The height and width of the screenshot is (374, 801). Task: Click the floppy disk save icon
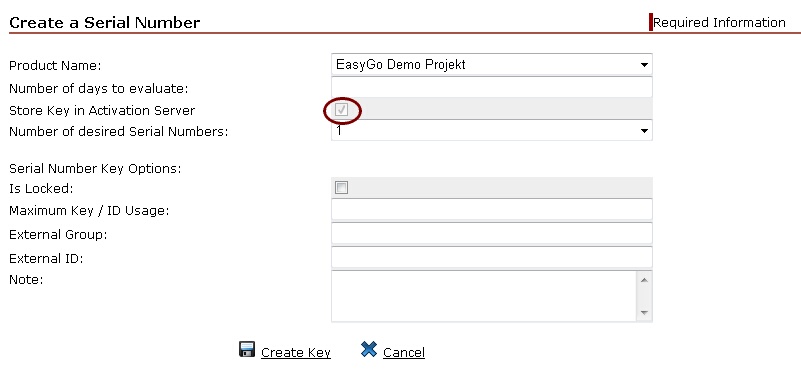[247, 350]
